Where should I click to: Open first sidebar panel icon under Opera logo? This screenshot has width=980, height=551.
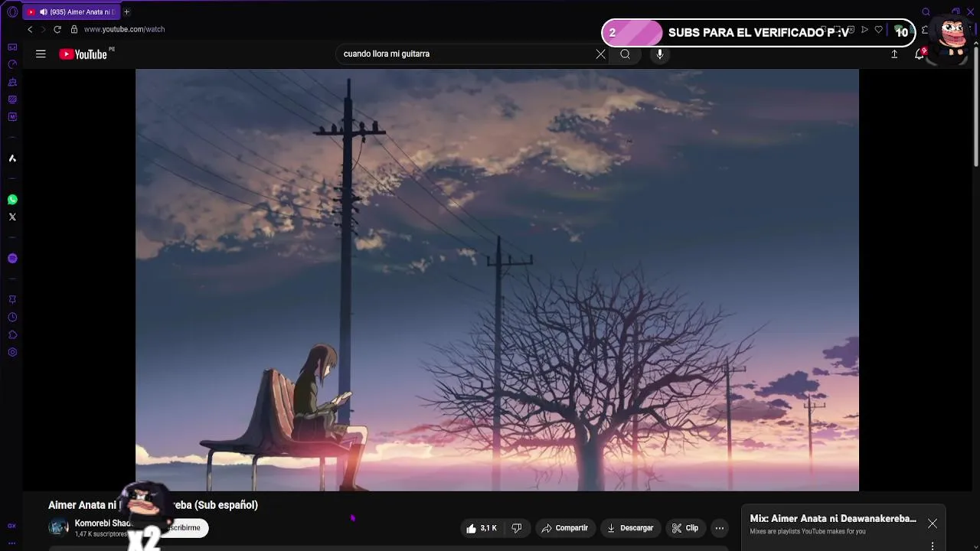pos(12,47)
